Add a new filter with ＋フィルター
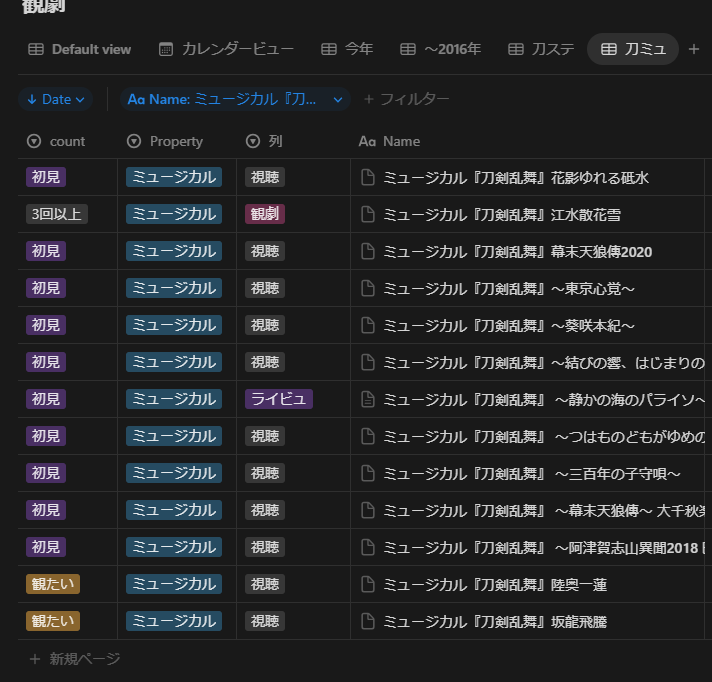Image resolution: width=712 pixels, height=682 pixels. [406, 99]
